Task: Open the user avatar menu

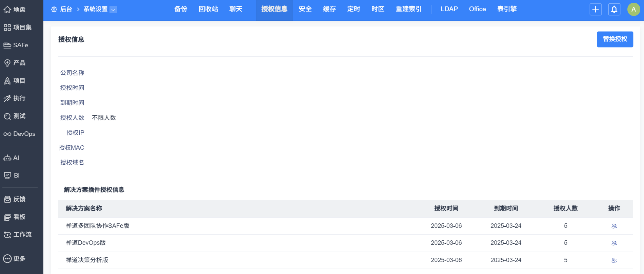Action: 633,9
